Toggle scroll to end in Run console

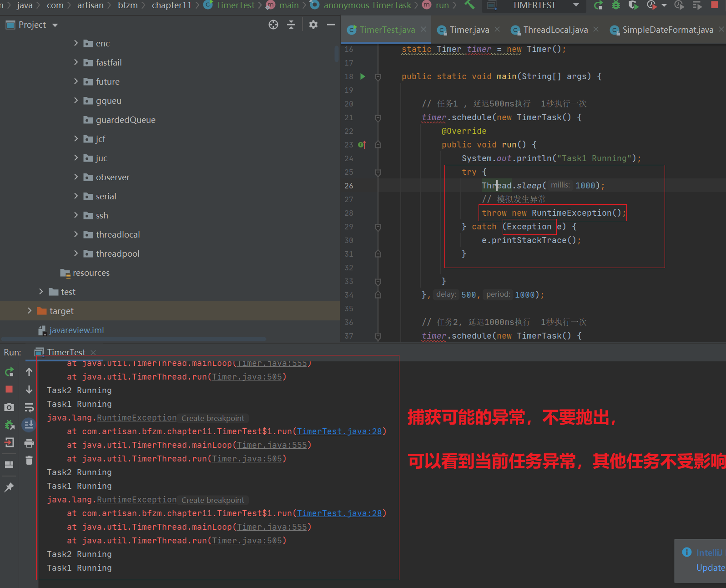pyautogui.click(x=29, y=425)
